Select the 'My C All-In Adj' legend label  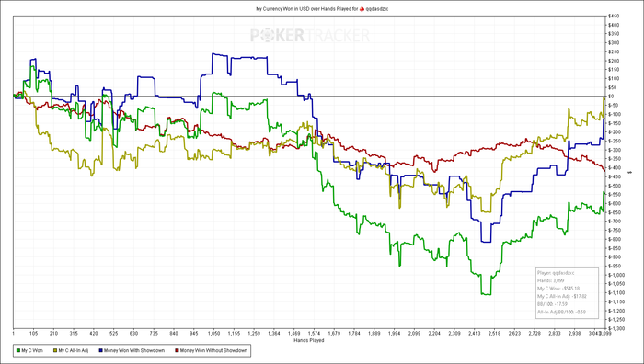pyautogui.click(x=73, y=351)
